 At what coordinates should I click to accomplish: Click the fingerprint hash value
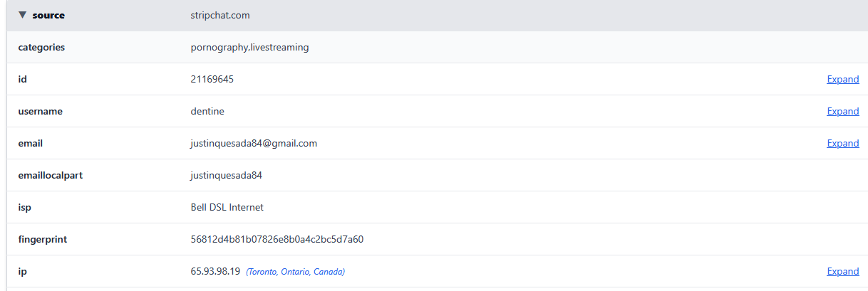277,239
